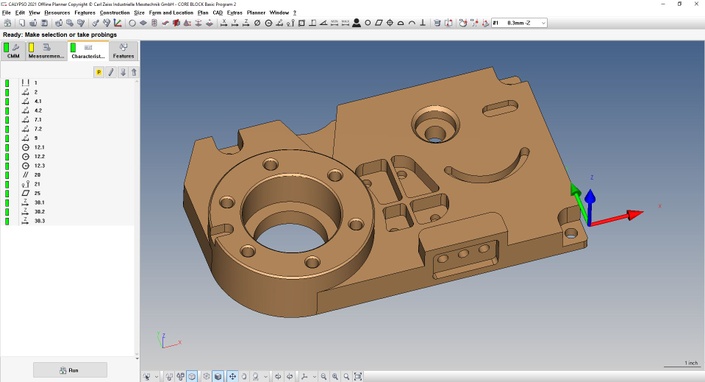Expand the coordinate system dropdown arrow

click(x=314, y=377)
